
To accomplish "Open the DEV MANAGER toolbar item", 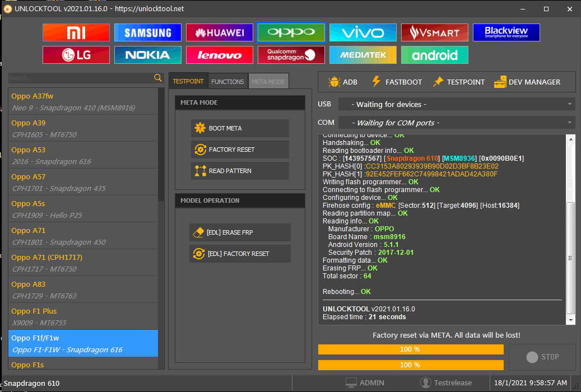I will (x=527, y=82).
